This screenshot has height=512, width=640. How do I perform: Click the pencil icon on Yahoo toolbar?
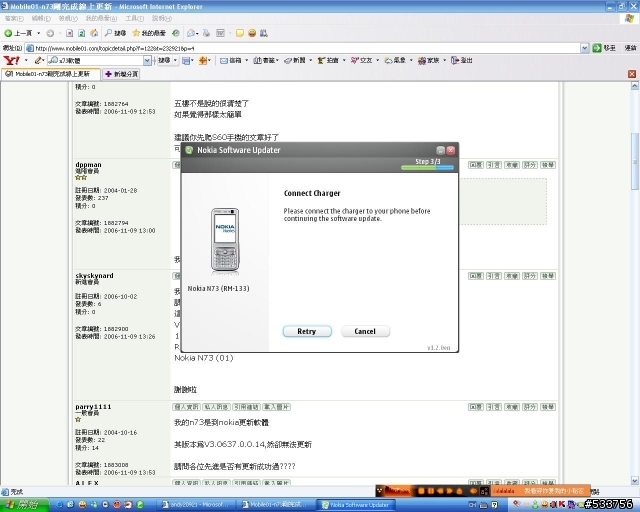click(38, 60)
